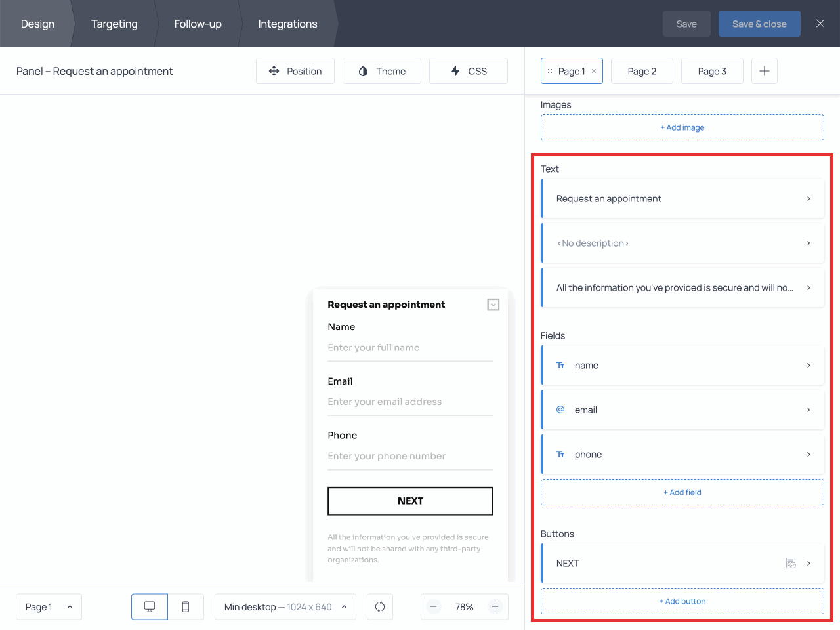
Task: Click the desktop preview device icon
Action: click(150, 607)
